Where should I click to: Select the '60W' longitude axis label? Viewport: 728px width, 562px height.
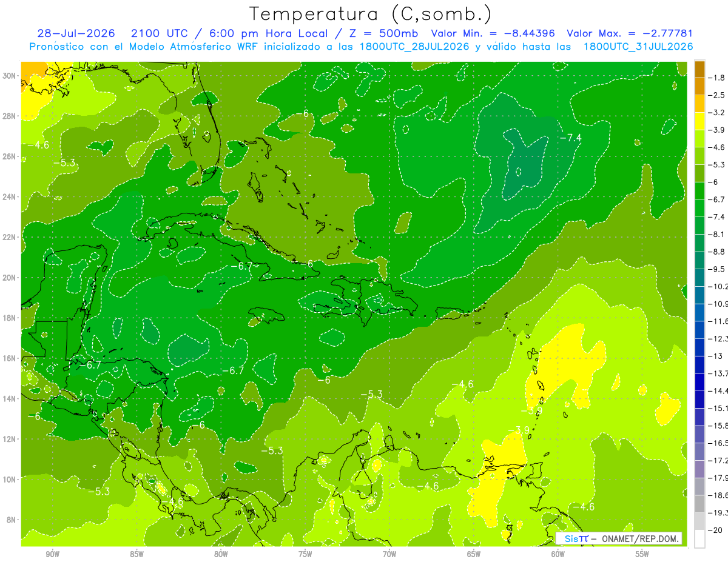(x=558, y=554)
